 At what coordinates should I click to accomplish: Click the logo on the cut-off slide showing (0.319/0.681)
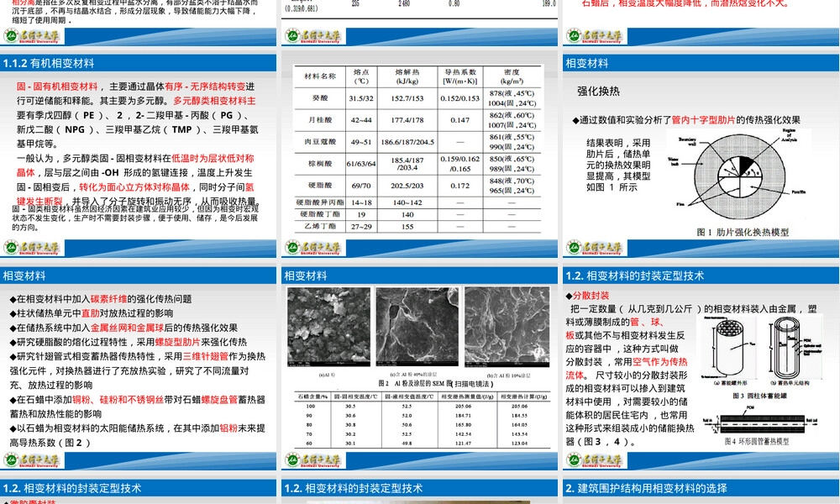click(313, 36)
